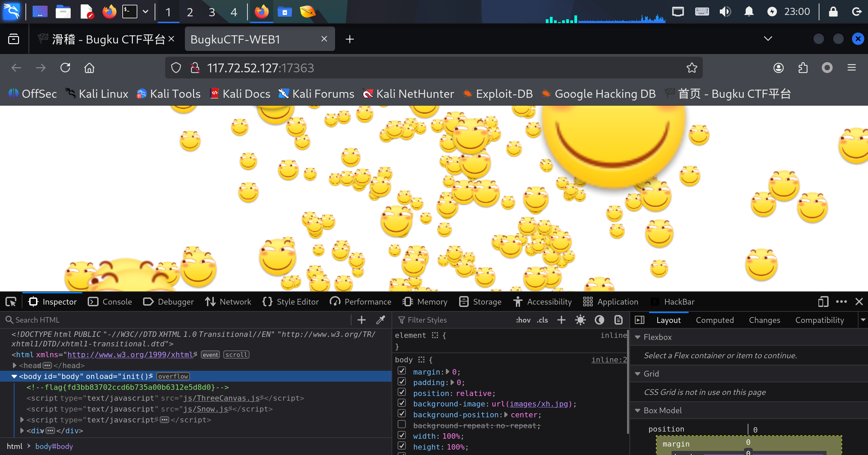Expand the list all tabs dropdown
Image resolution: width=868 pixels, height=455 pixels.
(768, 39)
